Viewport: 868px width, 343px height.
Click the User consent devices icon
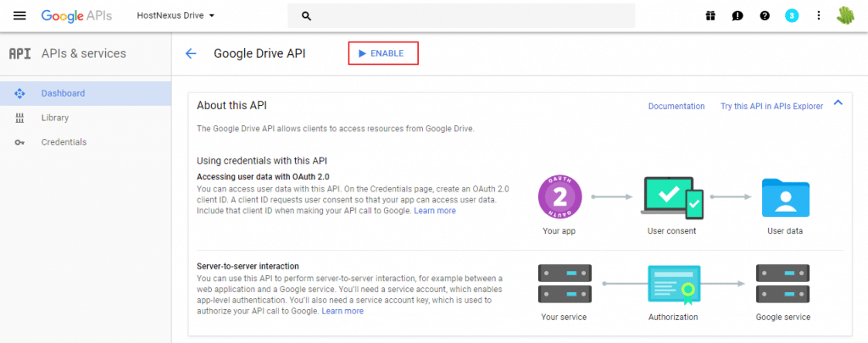(x=671, y=197)
